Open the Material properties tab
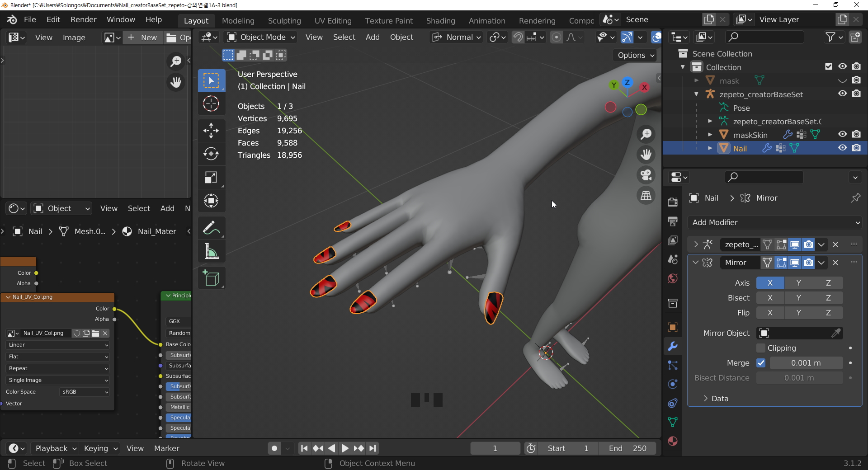868x470 pixels. coord(673,441)
